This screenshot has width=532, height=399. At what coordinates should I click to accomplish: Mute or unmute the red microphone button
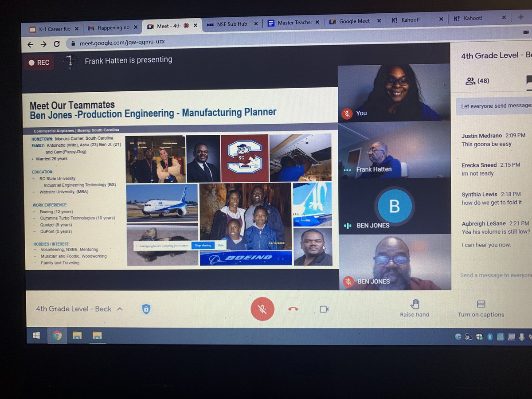[262, 309]
